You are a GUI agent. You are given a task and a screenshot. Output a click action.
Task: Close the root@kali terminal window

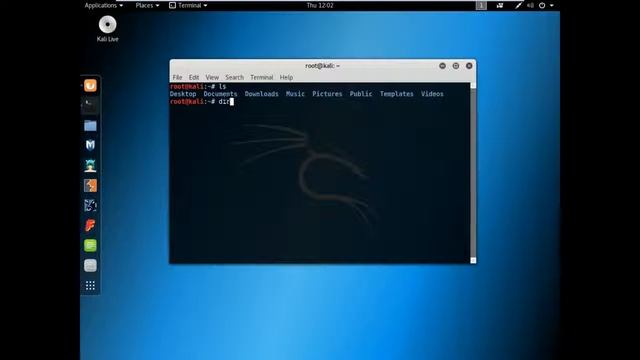(469, 66)
